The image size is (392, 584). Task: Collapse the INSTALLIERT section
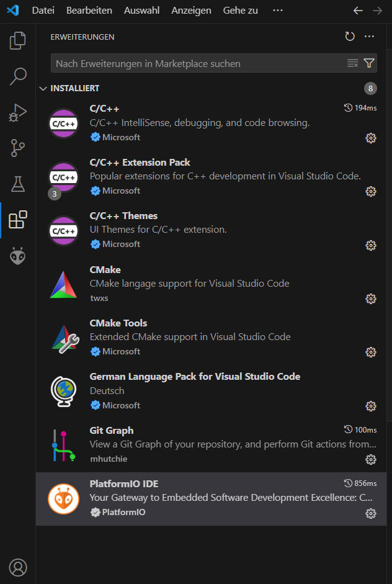(x=43, y=89)
